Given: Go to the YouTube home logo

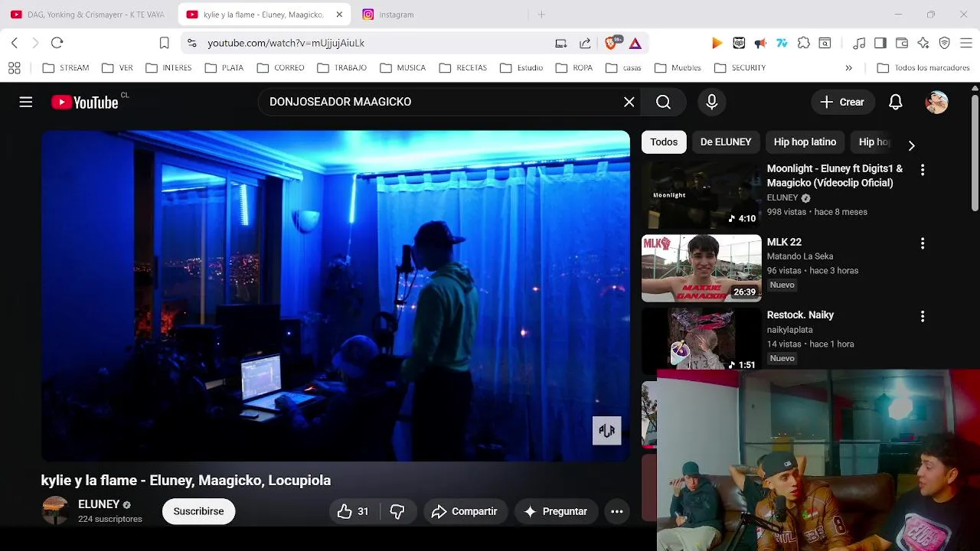Looking at the screenshot, I should click(85, 103).
